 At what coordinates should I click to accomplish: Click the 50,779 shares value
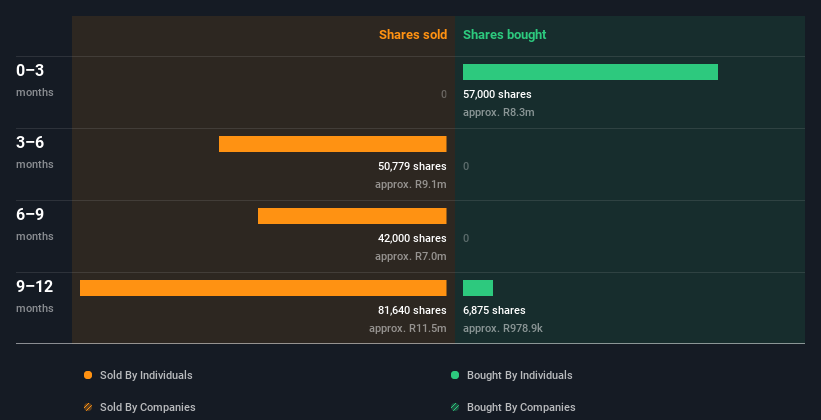click(412, 166)
